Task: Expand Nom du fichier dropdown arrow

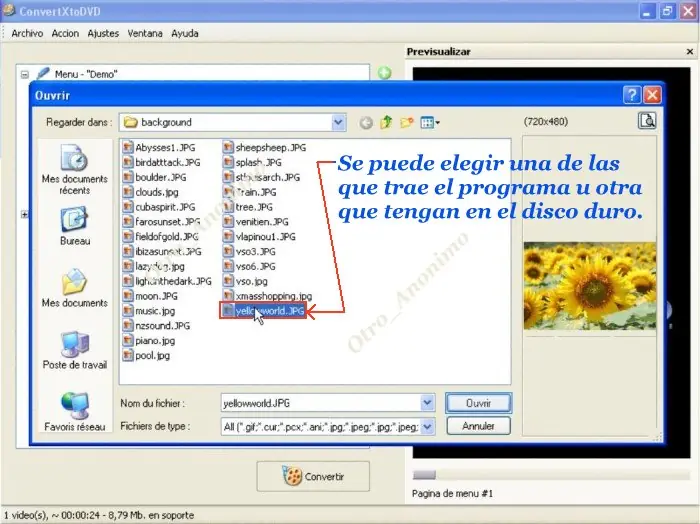Action: coord(427,403)
